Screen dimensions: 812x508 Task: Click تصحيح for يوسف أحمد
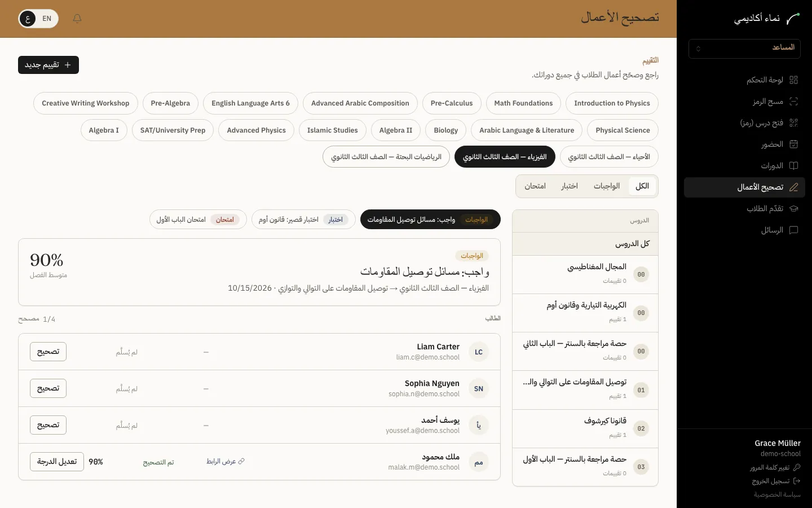[x=48, y=425]
